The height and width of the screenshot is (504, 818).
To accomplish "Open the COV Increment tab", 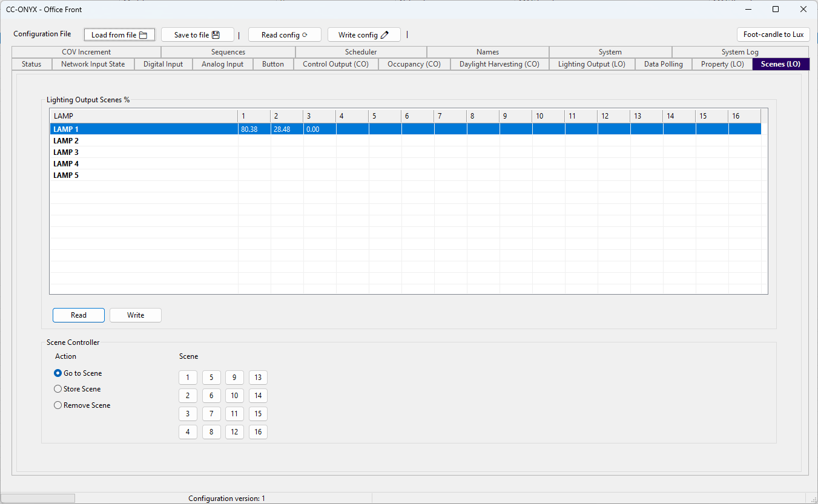I will (87, 52).
